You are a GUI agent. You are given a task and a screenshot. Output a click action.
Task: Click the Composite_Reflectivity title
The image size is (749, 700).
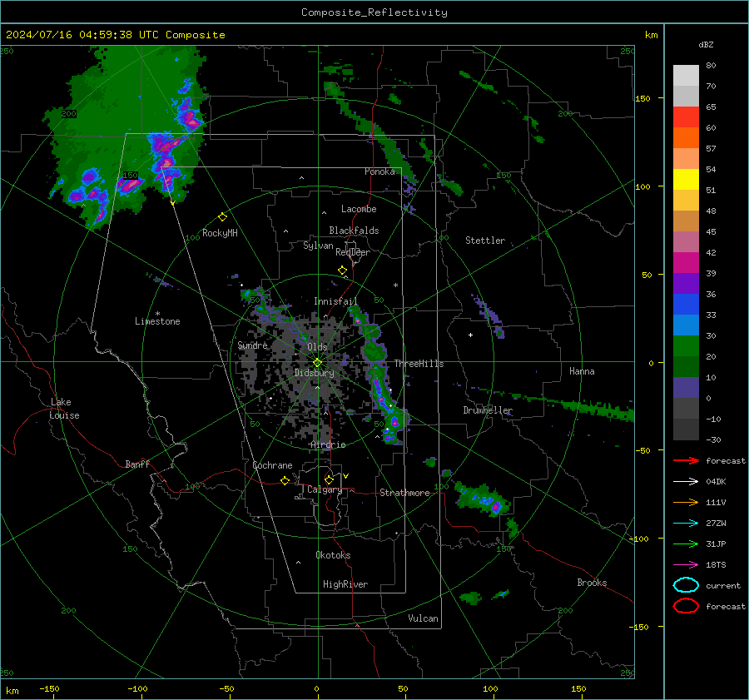[374, 12]
